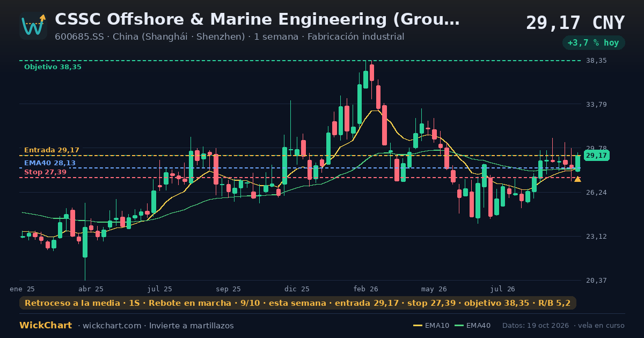Click the 600685.SS ticker subtitle line
This screenshot has width=644, height=338.
point(230,37)
